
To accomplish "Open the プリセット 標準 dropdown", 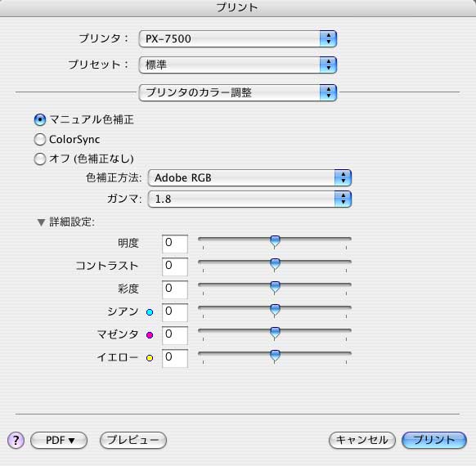I will (x=238, y=65).
